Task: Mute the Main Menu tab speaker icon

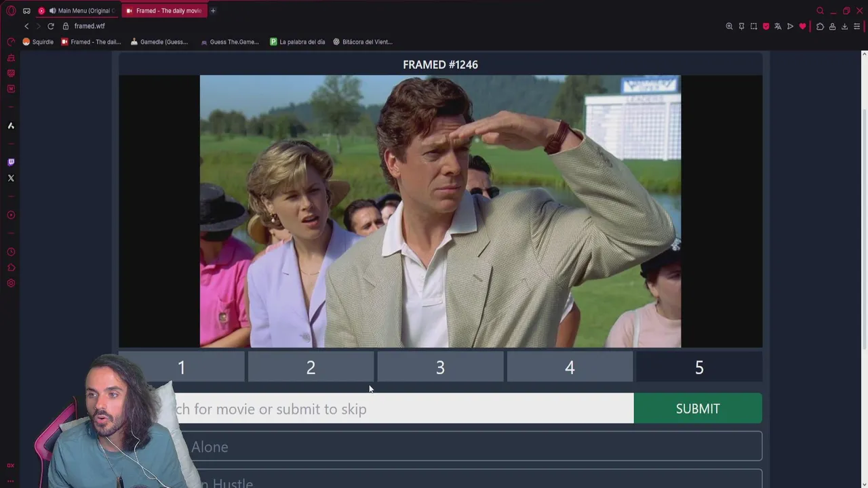Action: [53, 11]
